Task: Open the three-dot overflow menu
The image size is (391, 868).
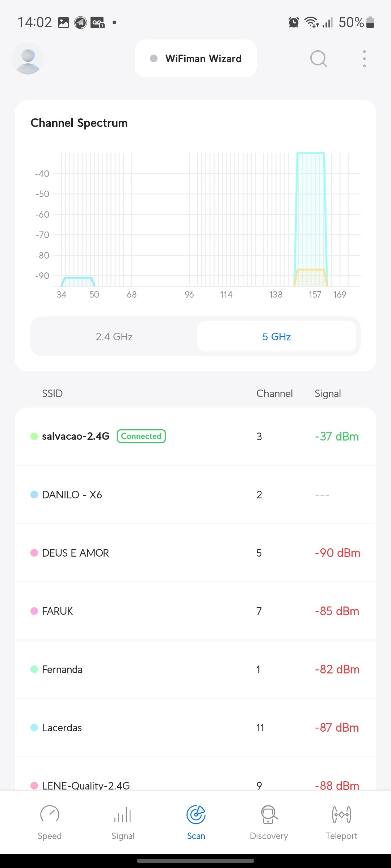Action: [x=364, y=59]
